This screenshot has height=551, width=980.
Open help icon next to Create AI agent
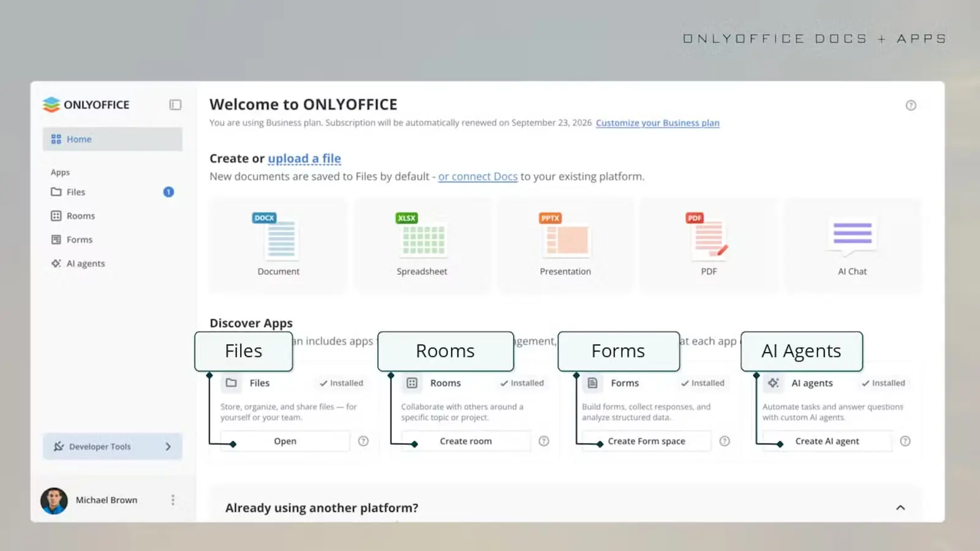pos(905,441)
